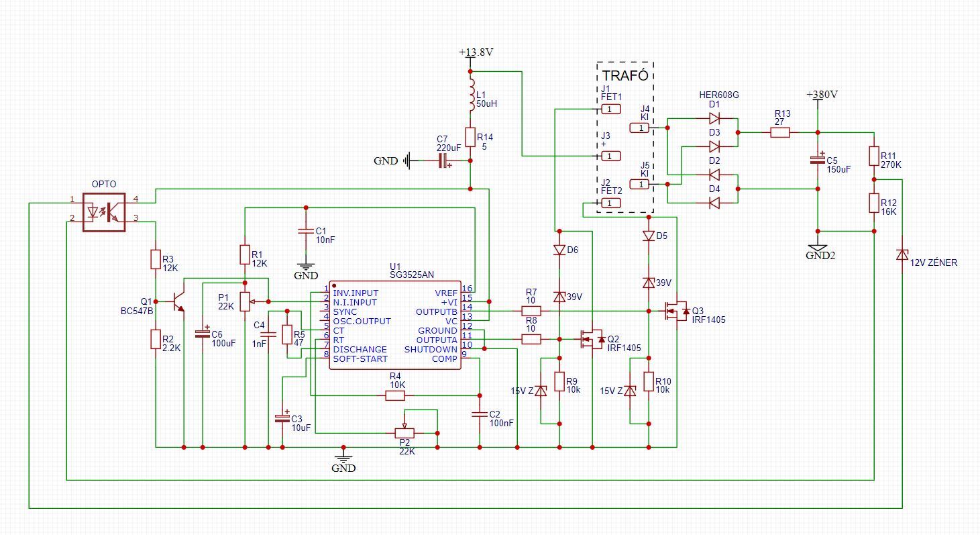Image resolution: width=980 pixels, height=535 pixels.
Task: Select the 15V Z zener beside R9
Action: coord(541,391)
